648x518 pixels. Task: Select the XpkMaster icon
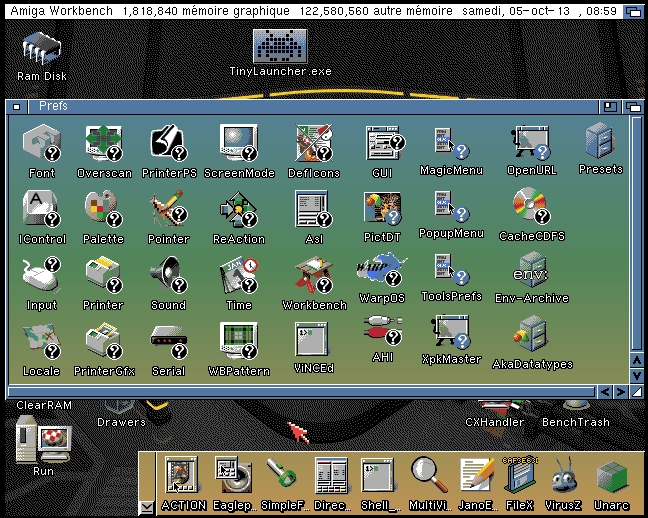pos(450,332)
